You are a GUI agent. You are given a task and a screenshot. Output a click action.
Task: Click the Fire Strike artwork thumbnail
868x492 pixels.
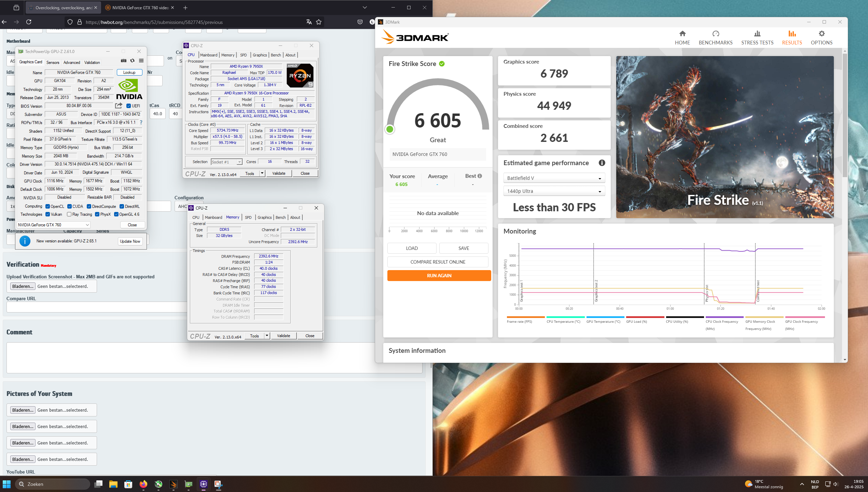coord(725,137)
